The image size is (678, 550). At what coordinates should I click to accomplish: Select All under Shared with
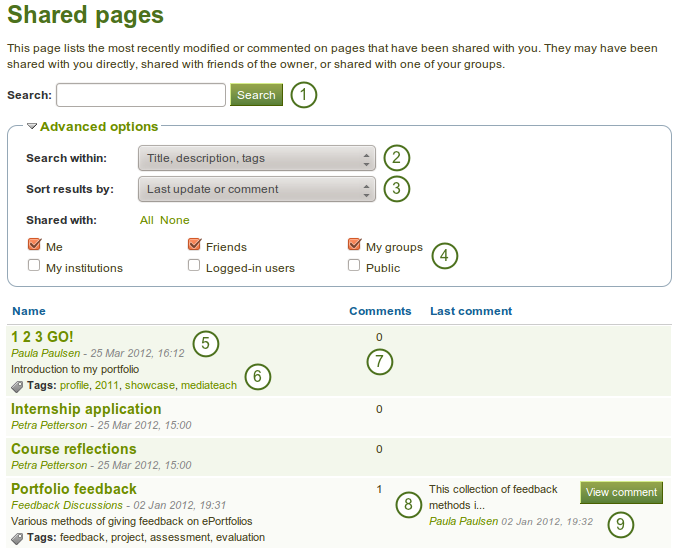147,220
